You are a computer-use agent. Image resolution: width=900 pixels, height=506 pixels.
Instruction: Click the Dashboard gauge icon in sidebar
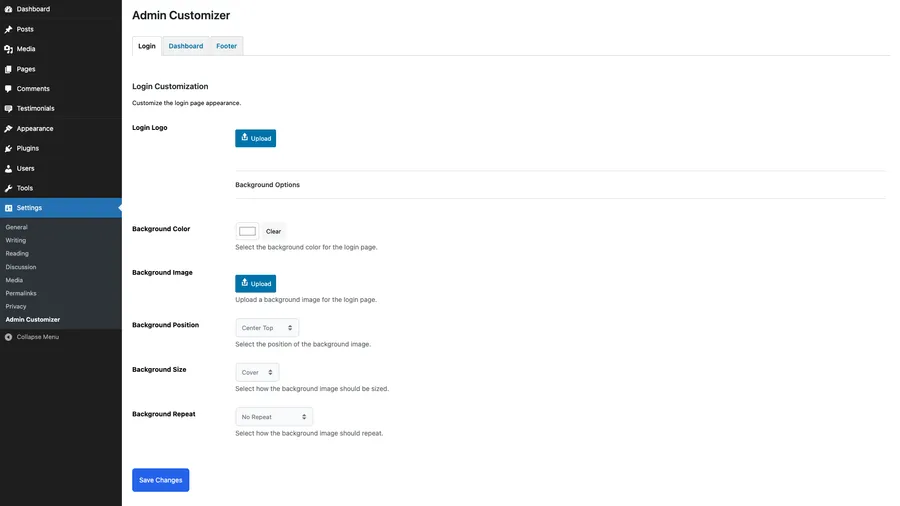point(9,9)
